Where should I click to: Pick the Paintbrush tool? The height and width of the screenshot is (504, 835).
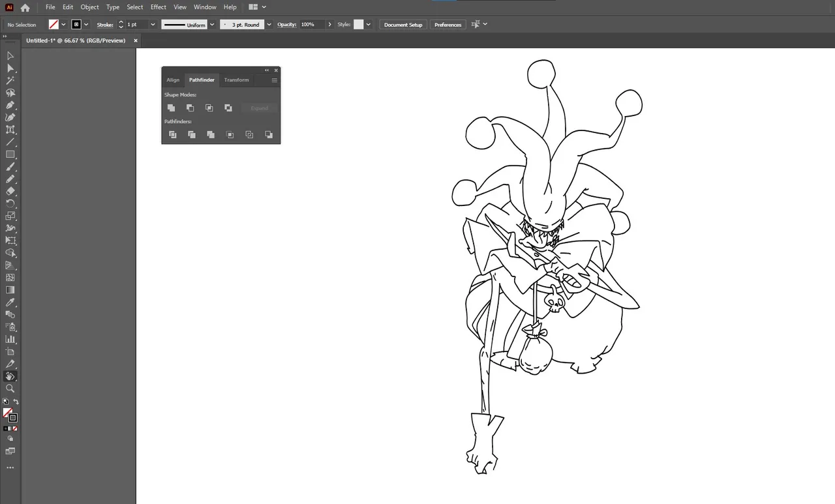(10, 167)
